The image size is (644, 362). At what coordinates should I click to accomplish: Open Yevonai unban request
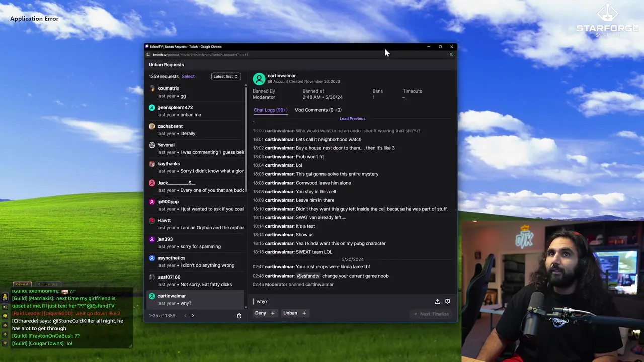tap(196, 148)
